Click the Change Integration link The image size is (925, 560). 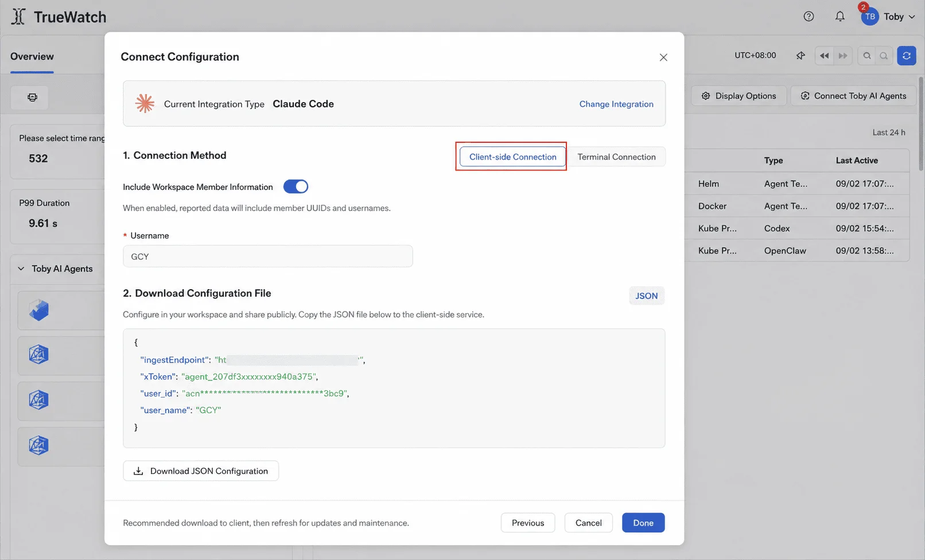coord(616,104)
